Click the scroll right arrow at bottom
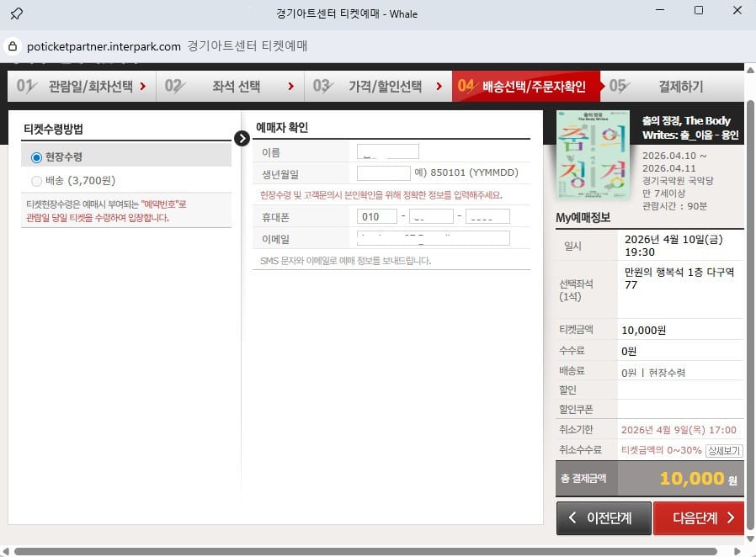Viewport: 756px width, 557px height. [737, 551]
